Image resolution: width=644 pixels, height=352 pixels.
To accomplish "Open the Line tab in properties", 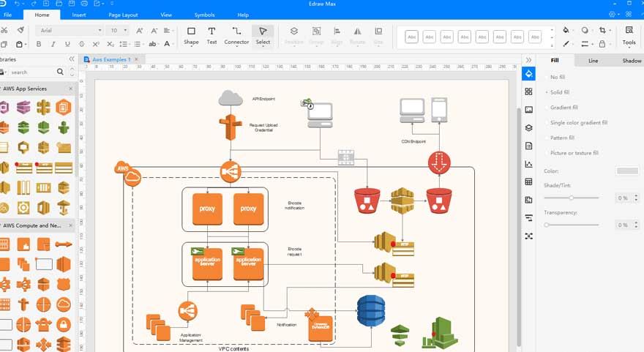I will click(x=593, y=61).
